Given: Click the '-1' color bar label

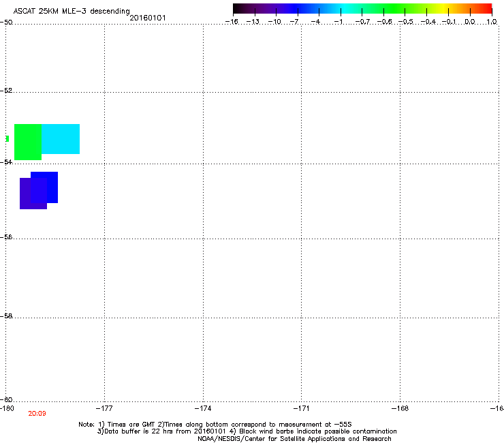Looking at the screenshot, I should (x=338, y=22).
